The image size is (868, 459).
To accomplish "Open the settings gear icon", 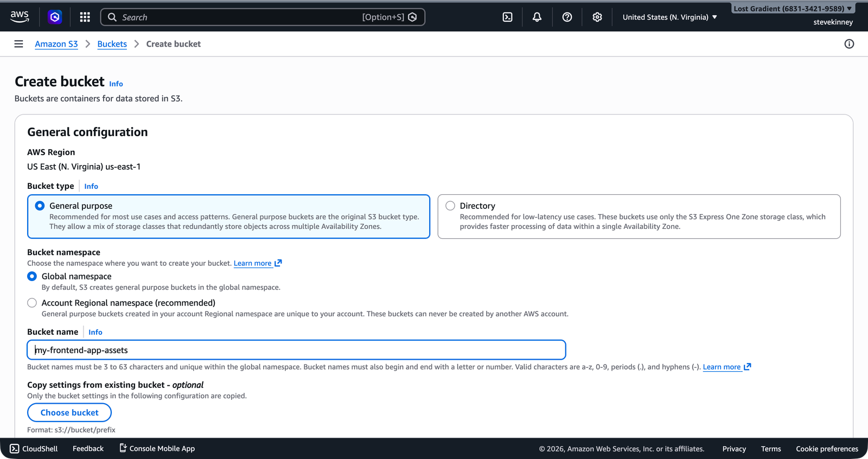I will pyautogui.click(x=597, y=17).
